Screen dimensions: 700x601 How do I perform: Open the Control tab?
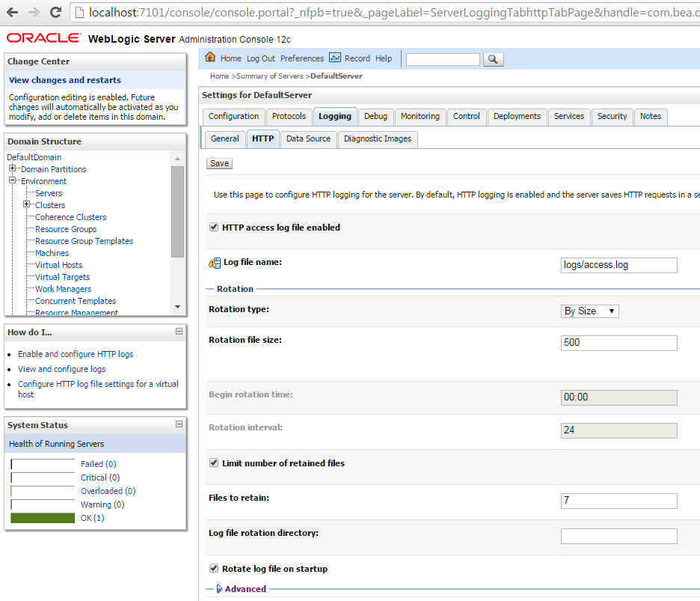[x=466, y=116]
